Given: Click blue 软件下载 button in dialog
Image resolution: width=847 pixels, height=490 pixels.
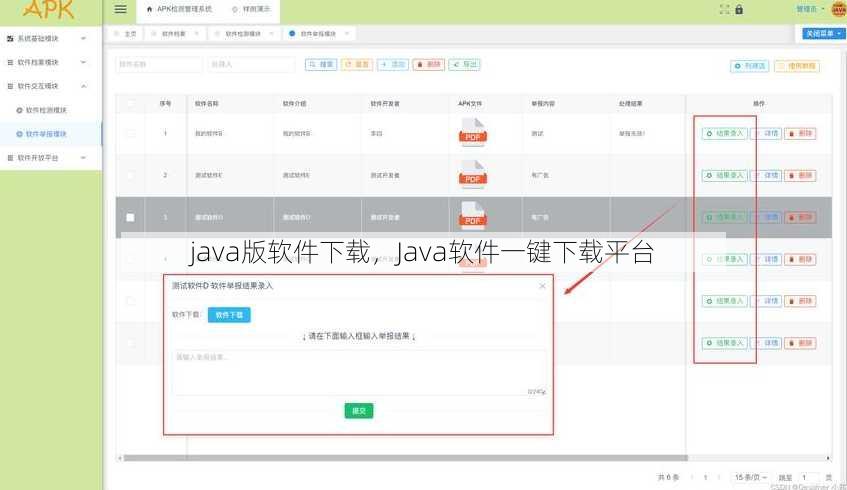Looking at the screenshot, I should 229,315.
